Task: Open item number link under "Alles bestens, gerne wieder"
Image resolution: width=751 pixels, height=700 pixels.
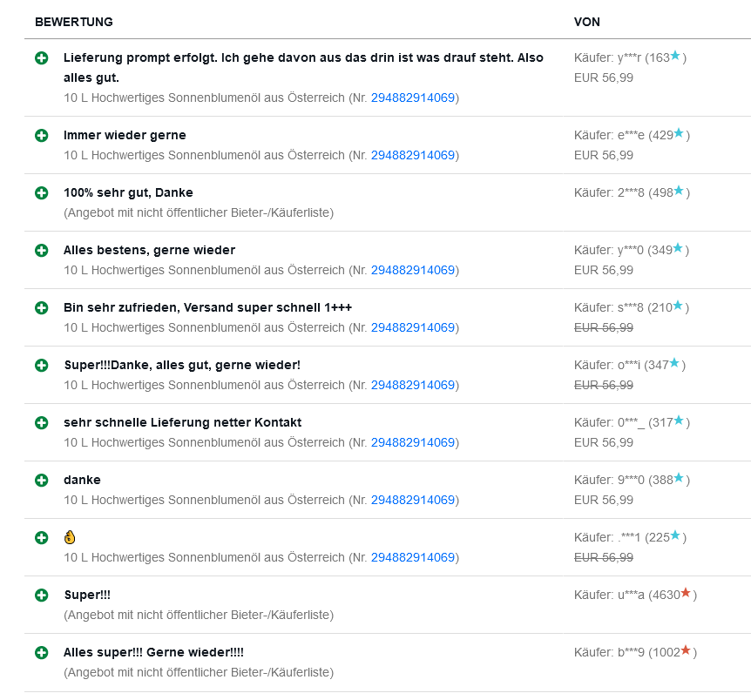Action: (413, 270)
